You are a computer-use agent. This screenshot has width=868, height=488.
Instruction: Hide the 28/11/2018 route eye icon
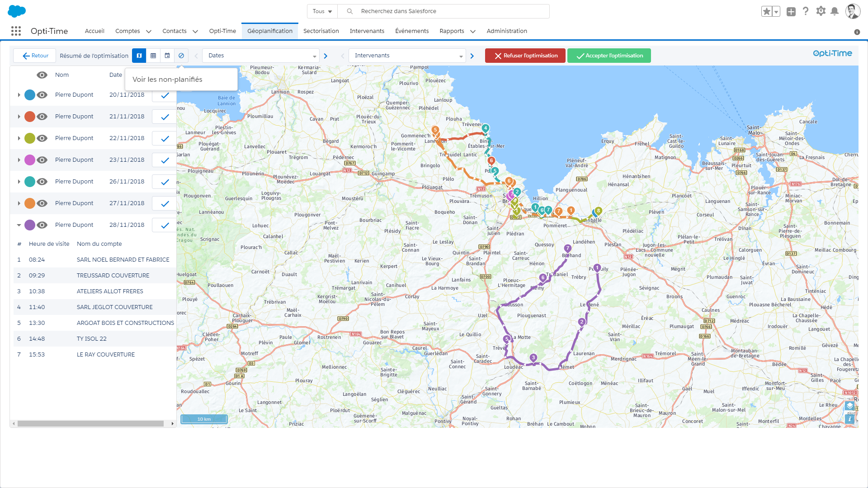(x=42, y=225)
